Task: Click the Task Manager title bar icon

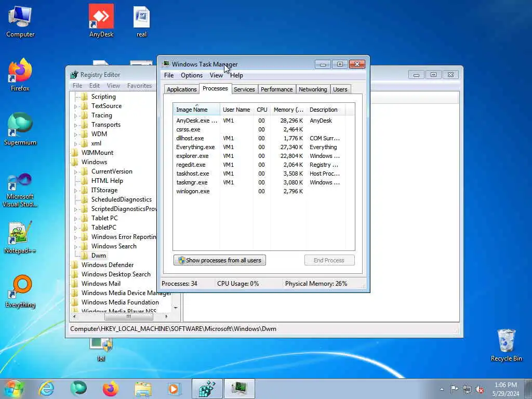Action: coord(166,64)
